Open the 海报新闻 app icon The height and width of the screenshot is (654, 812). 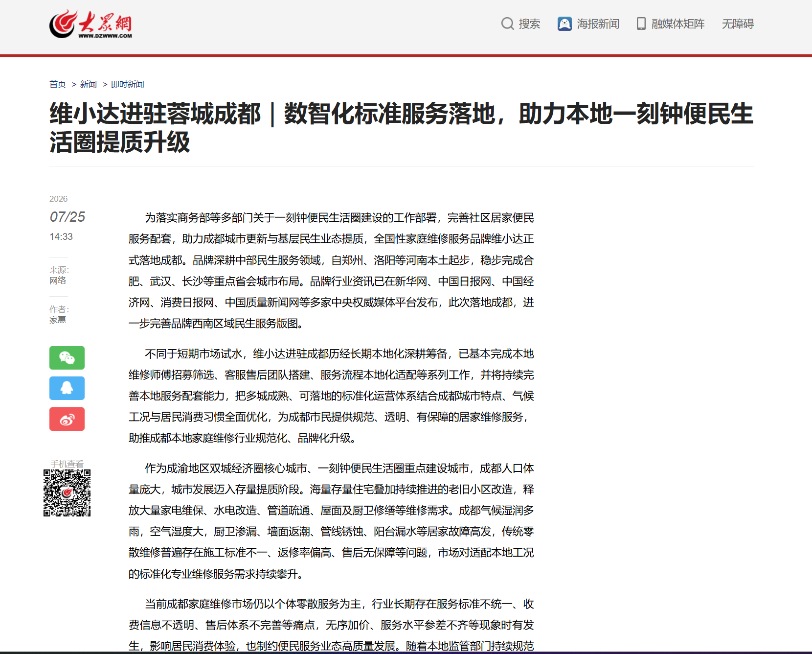point(564,23)
